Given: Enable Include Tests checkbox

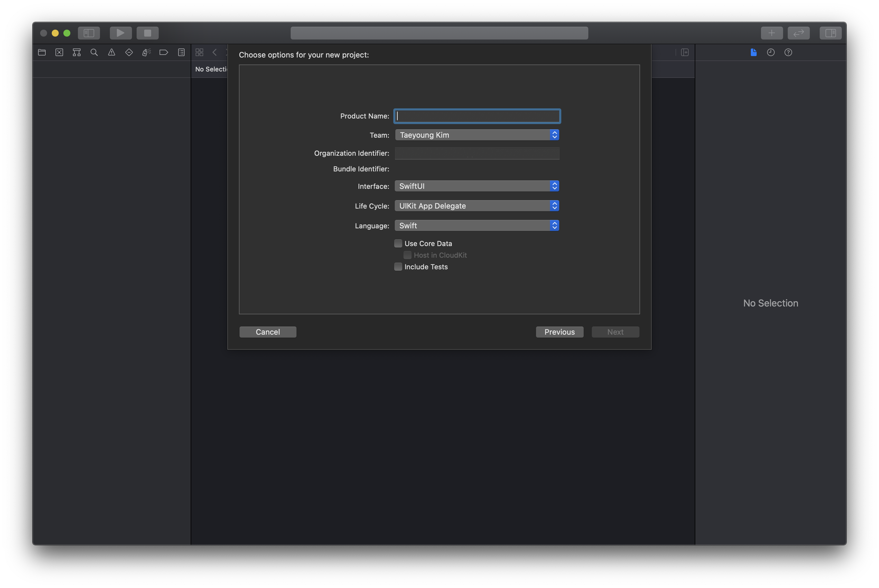Looking at the screenshot, I should pos(398,267).
